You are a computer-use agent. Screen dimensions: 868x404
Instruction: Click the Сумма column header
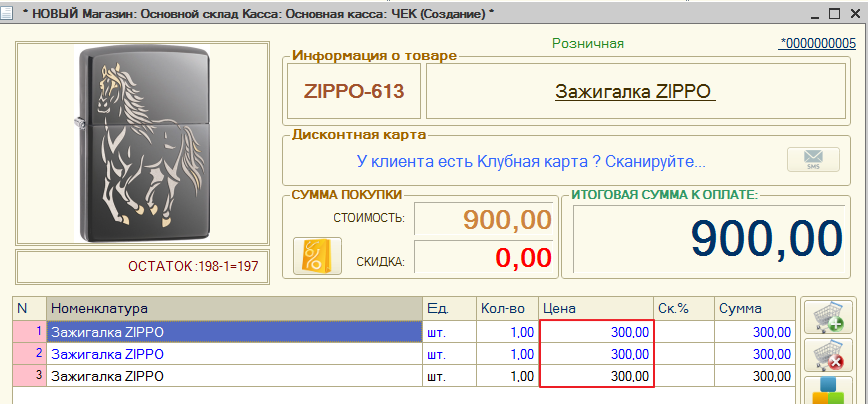[x=755, y=309]
